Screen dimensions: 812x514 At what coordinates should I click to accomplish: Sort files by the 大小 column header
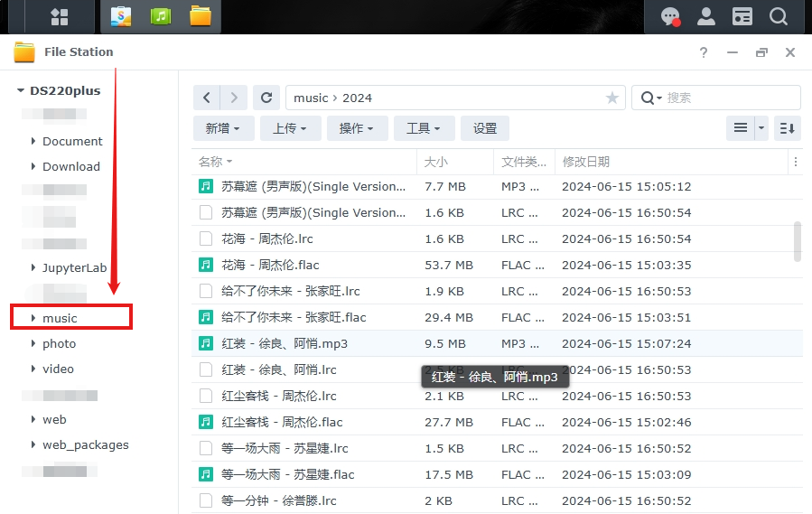[436, 162]
